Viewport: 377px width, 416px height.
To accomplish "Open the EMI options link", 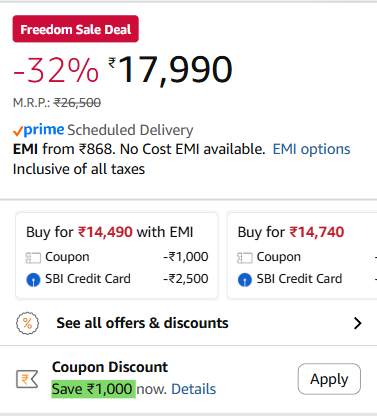I will pos(311,149).
